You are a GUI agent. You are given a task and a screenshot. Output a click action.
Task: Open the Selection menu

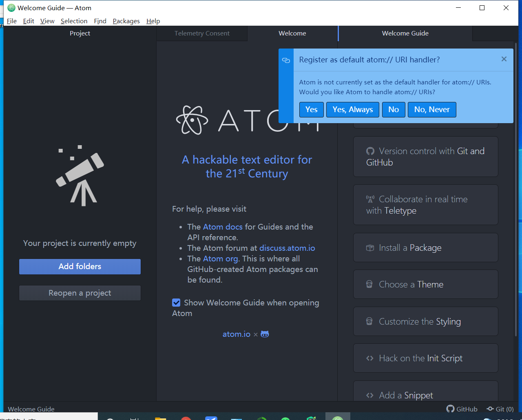[74, 21]
